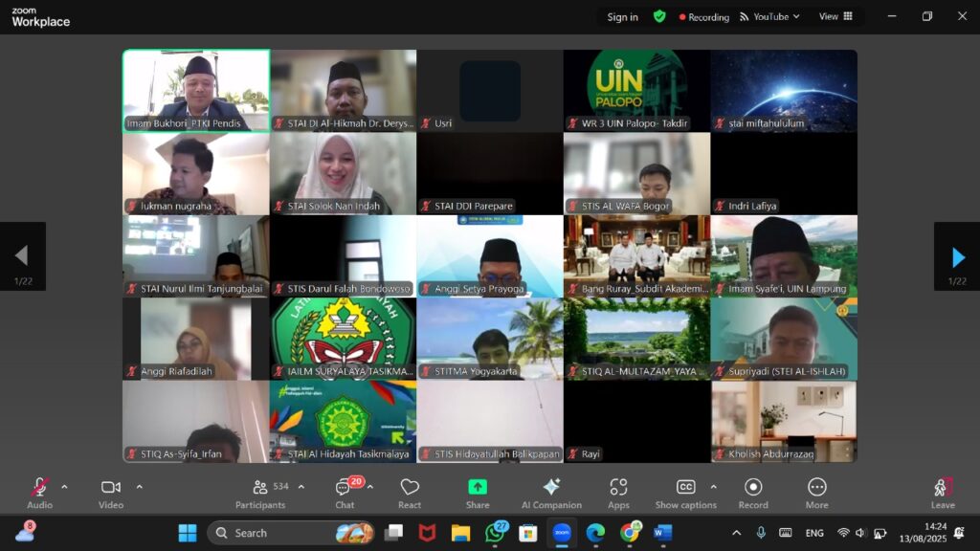Expand the Participants options arrow

[301, 487]
